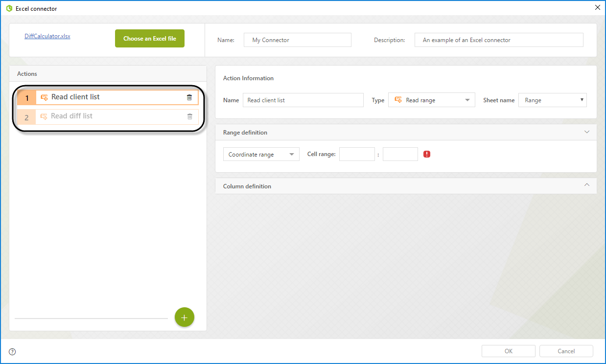
Task: Open the DiffCalculator.xlsx link
Action: 47,36
